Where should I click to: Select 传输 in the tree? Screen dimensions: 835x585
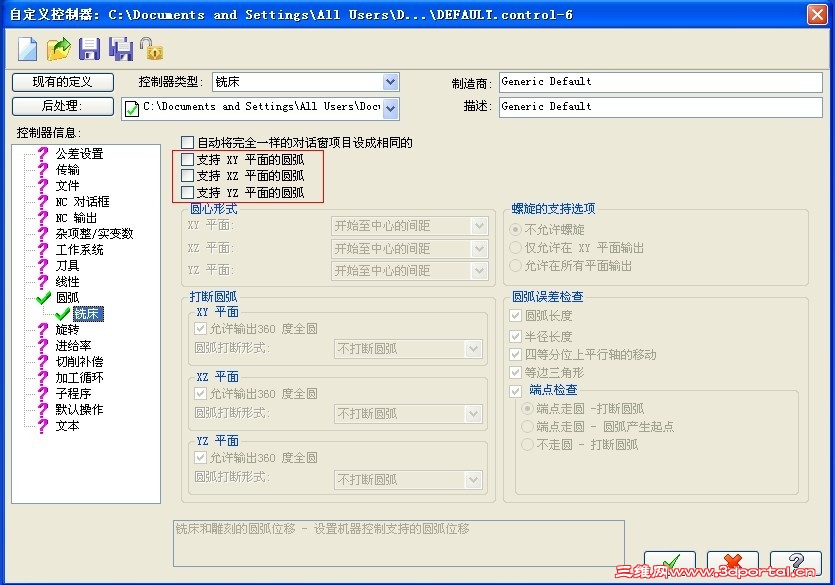click(68, 170)
